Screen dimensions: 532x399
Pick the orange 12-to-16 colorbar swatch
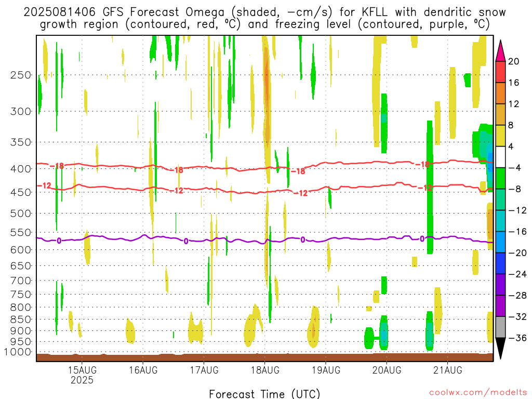[500, 94]
